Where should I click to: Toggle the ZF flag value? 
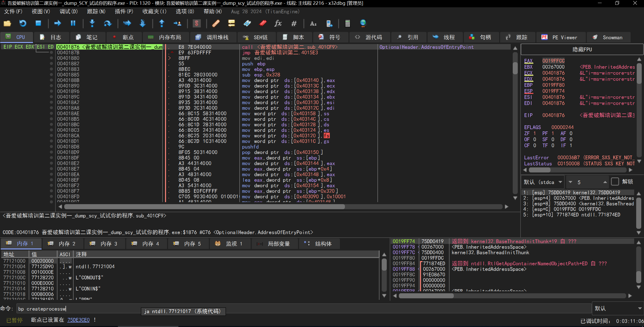pyautogui.click(x=535, y=133)
